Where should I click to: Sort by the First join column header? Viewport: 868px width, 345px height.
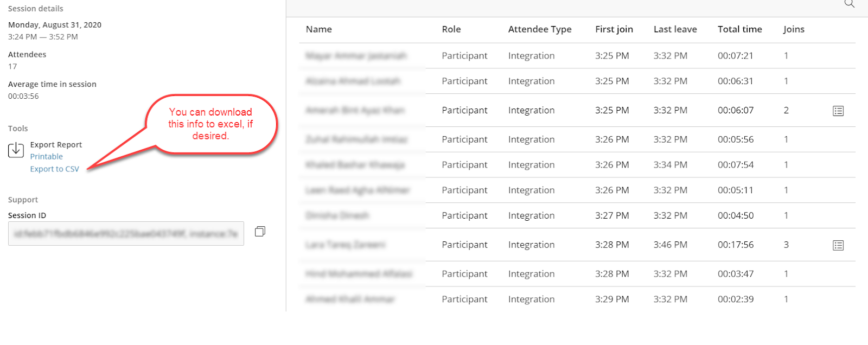(x=614, y=30)
